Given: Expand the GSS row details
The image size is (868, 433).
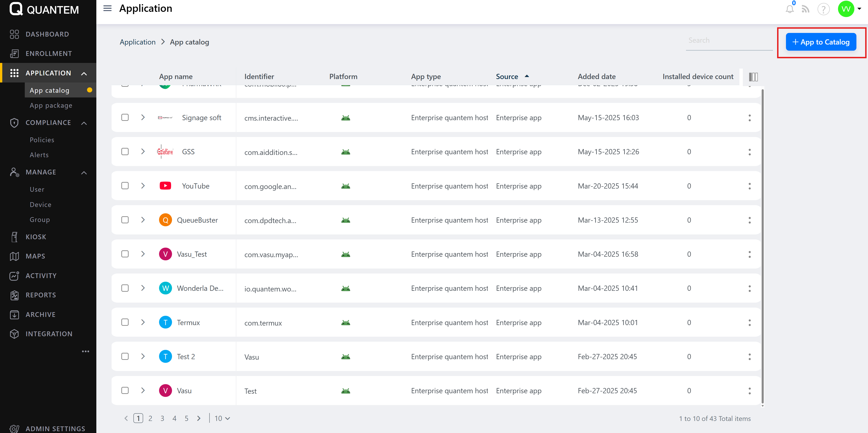Looking at the screenshot, I should click(143, 152).
